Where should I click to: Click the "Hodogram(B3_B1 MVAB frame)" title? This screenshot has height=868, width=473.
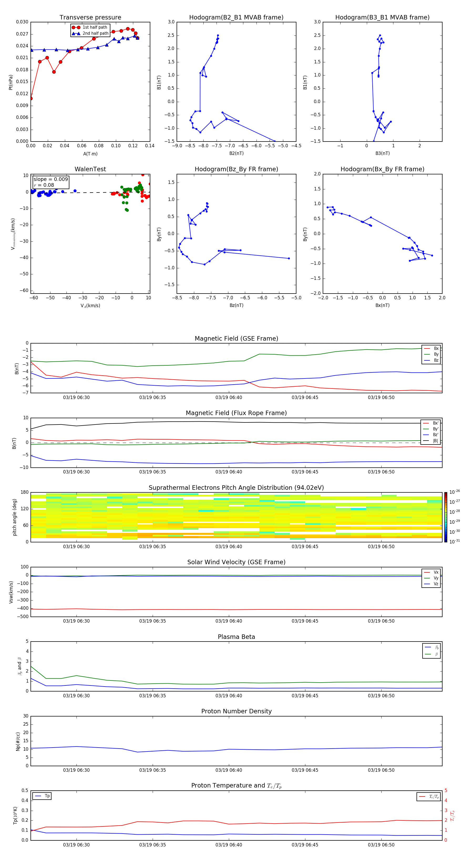coord(382,18)
